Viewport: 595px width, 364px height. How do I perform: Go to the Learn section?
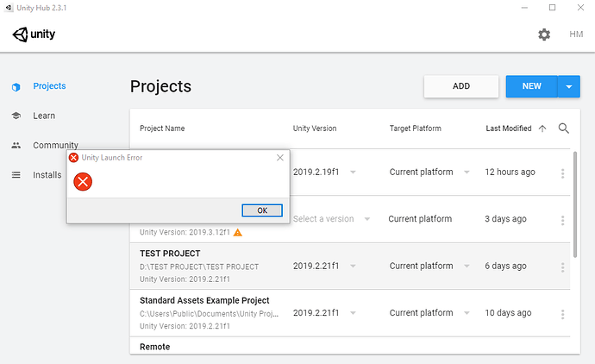point(44,116)
